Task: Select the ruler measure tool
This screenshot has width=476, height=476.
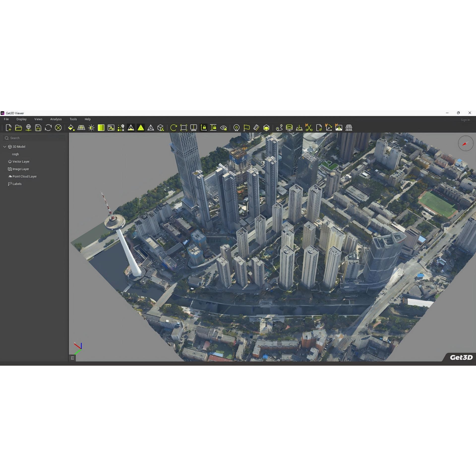Action: coord(256,128)
